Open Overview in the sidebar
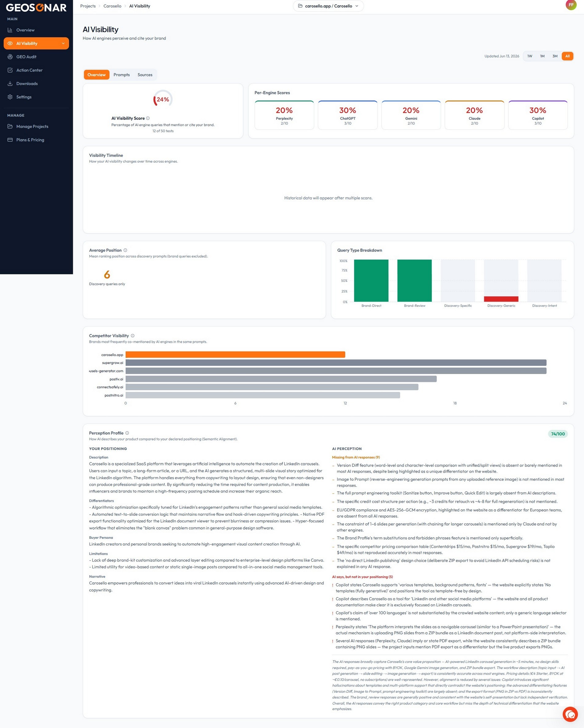This screenshot has width=584, height=728. [x=36, y=30]
